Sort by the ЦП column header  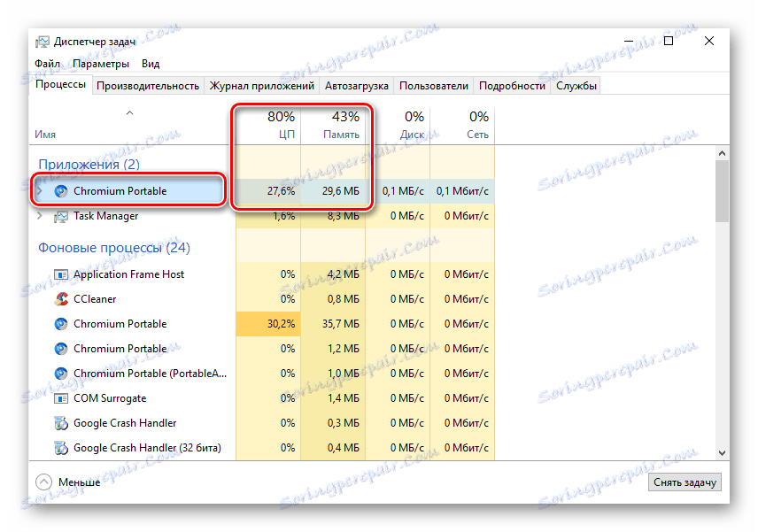(x=268, y=126)
